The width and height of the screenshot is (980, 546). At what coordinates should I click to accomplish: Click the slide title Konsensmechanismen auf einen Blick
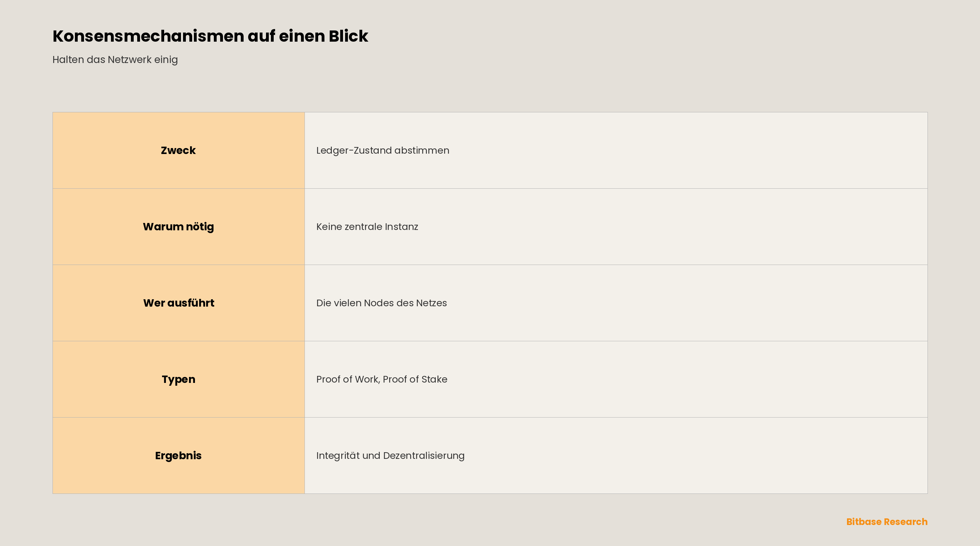pyautogui.click(x=210, y=36)
